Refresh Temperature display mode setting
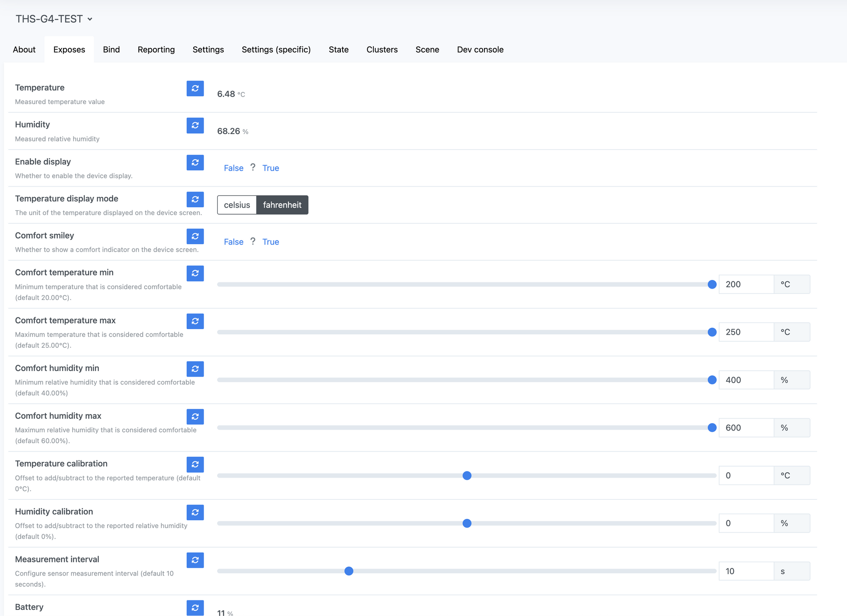This screenshot has height=616, width=847. pyautogui.click(x=195, y=199)
